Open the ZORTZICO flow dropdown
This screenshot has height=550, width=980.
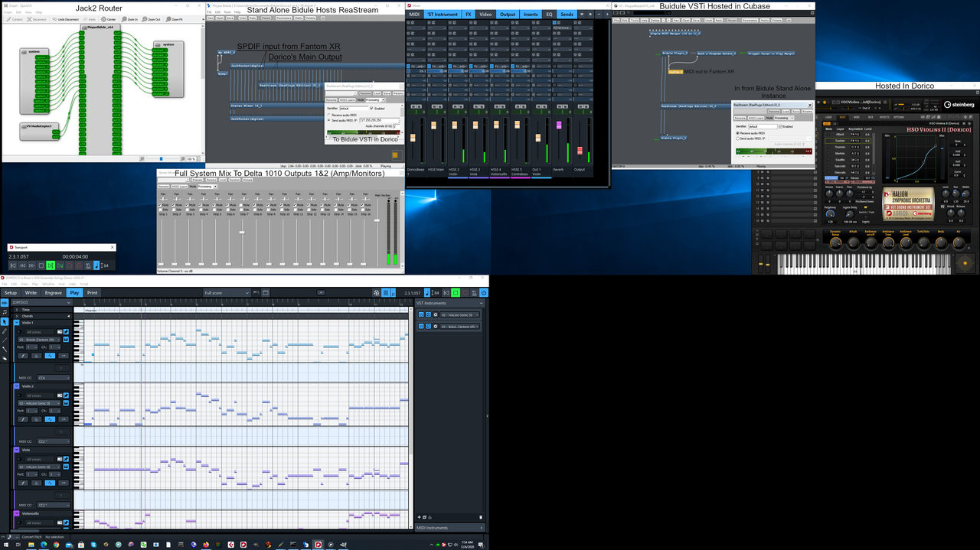click(40, 302)
